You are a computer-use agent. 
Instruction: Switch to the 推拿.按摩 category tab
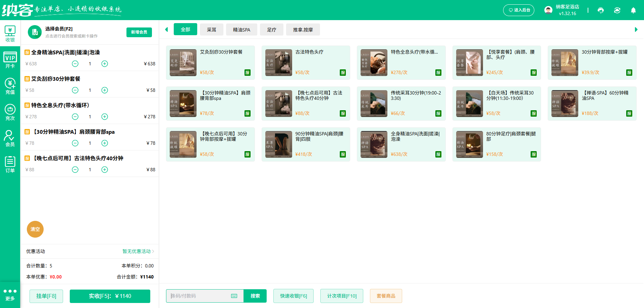point(303,29)
